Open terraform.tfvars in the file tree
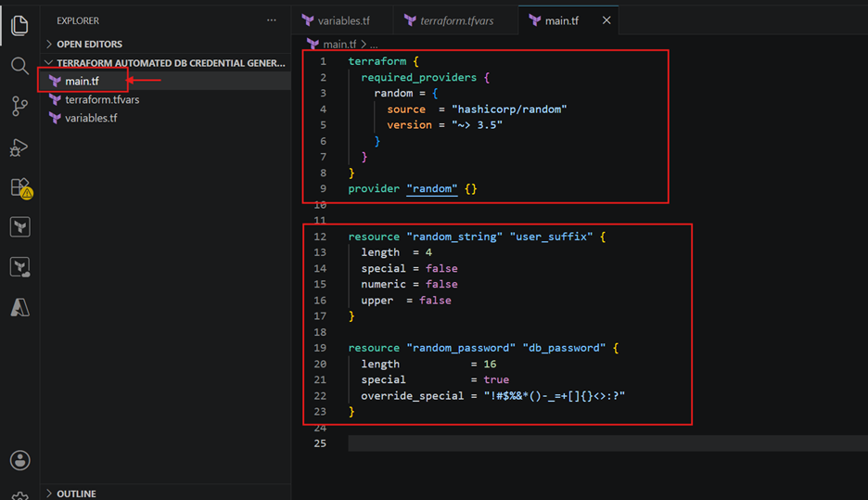Viewport: 868px width, 500px height. (x=165, y=99)
